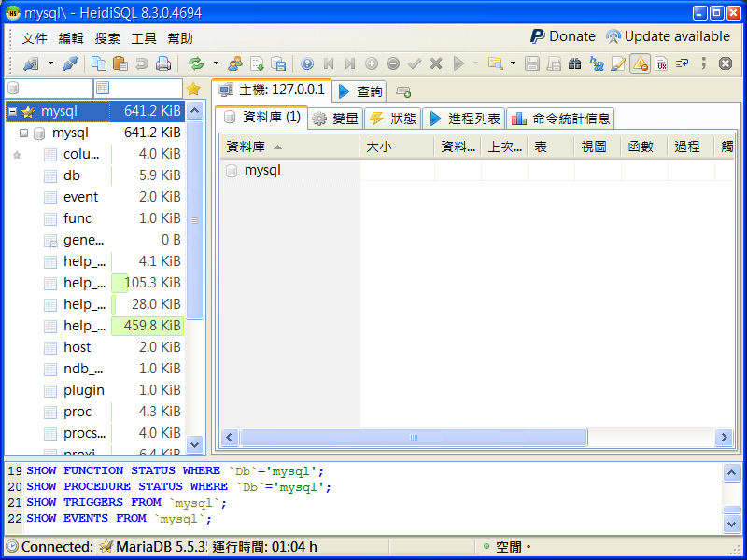Open the 編輯 menu
The width and height of the screenshot is (747, 560).
(71, 38)
